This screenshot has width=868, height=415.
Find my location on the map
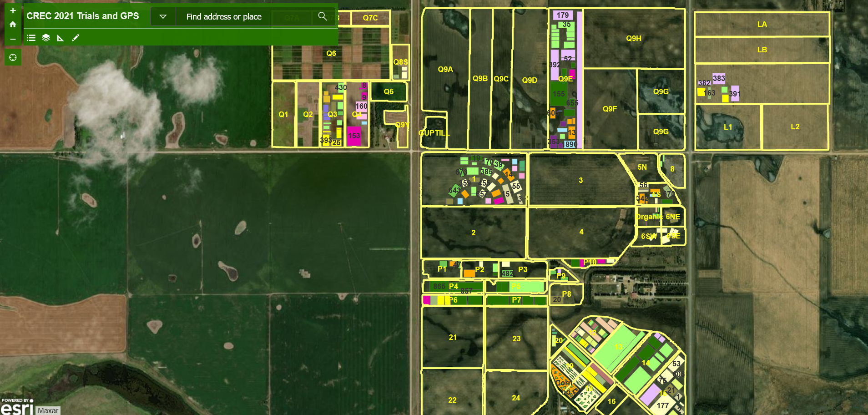[x=13, y=57]
